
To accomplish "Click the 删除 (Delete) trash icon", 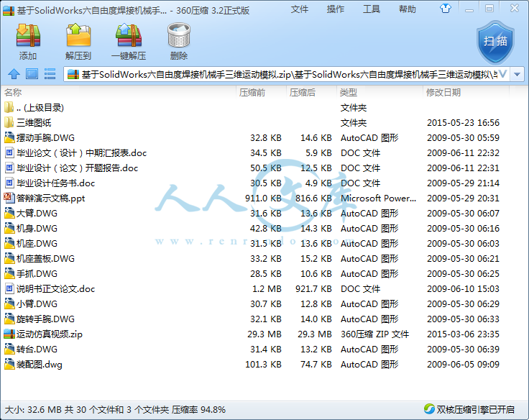I will click(179, 35).
